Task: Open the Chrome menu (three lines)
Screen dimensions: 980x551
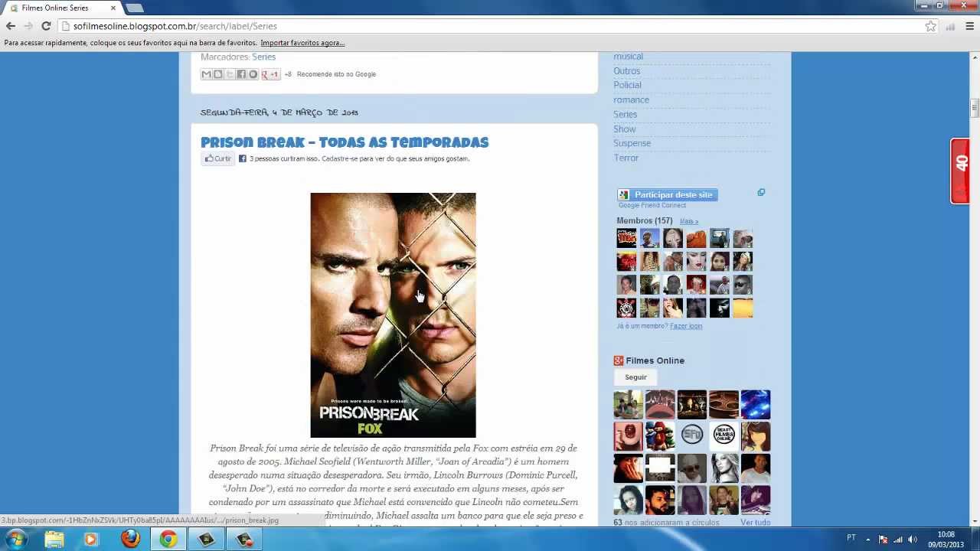Action: click(969, 26)
